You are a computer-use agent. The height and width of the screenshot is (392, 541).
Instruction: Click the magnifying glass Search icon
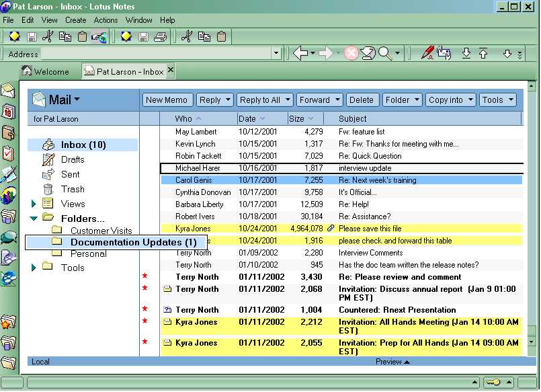pyautogui.click(x=384, y=54)
